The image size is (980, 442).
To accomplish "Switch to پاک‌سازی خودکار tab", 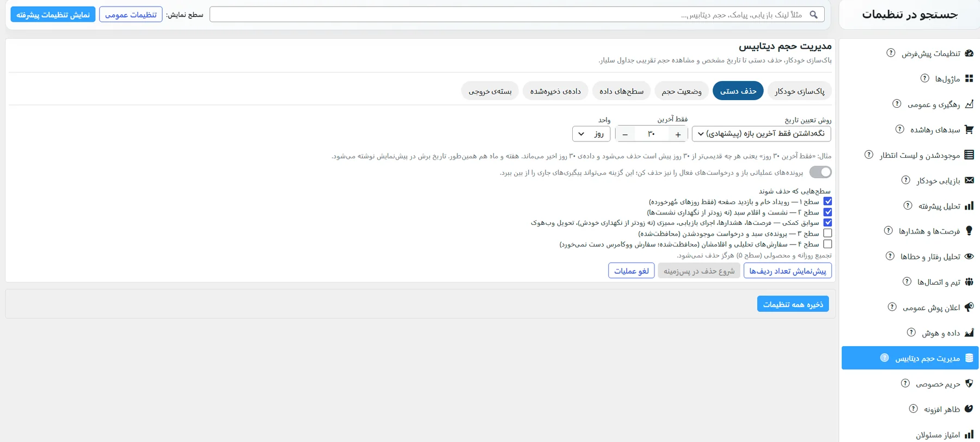I will (x=799, y=91).
